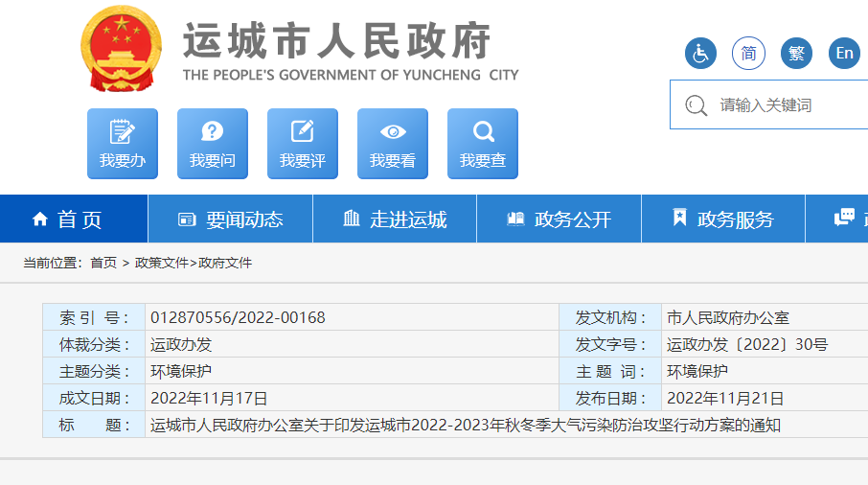Click the chat bubble icon in the navigation bar
Image resolution: width=868 pixels, height=485 pixels.
click(x=844, y=218)
